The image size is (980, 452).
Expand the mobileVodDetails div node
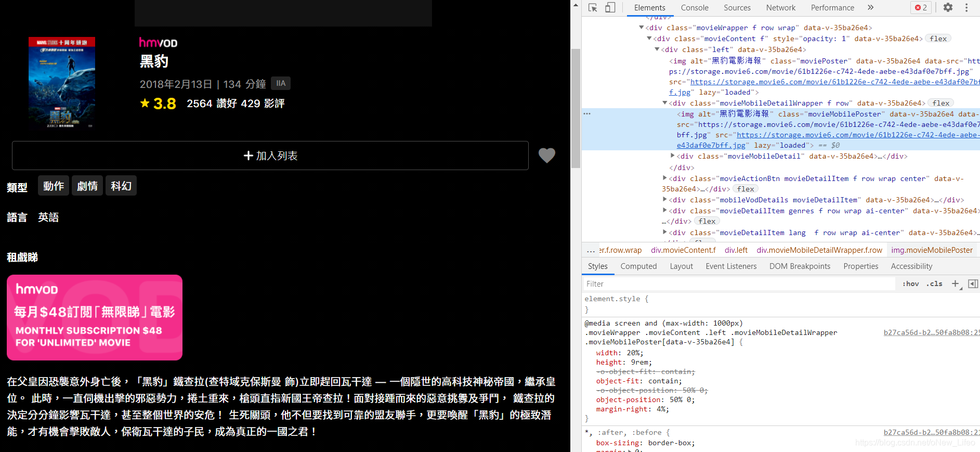click(665, 199)
